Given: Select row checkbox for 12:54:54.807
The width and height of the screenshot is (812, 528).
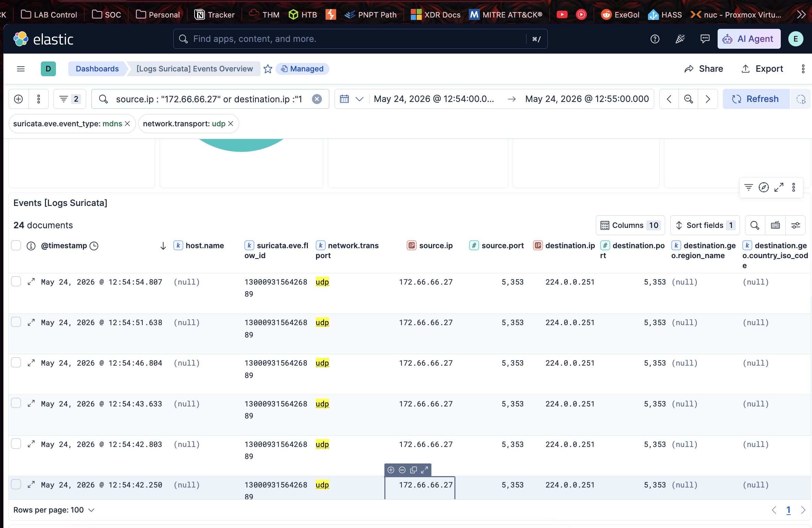Looking at the screenshot, I should tap(16, 282).
